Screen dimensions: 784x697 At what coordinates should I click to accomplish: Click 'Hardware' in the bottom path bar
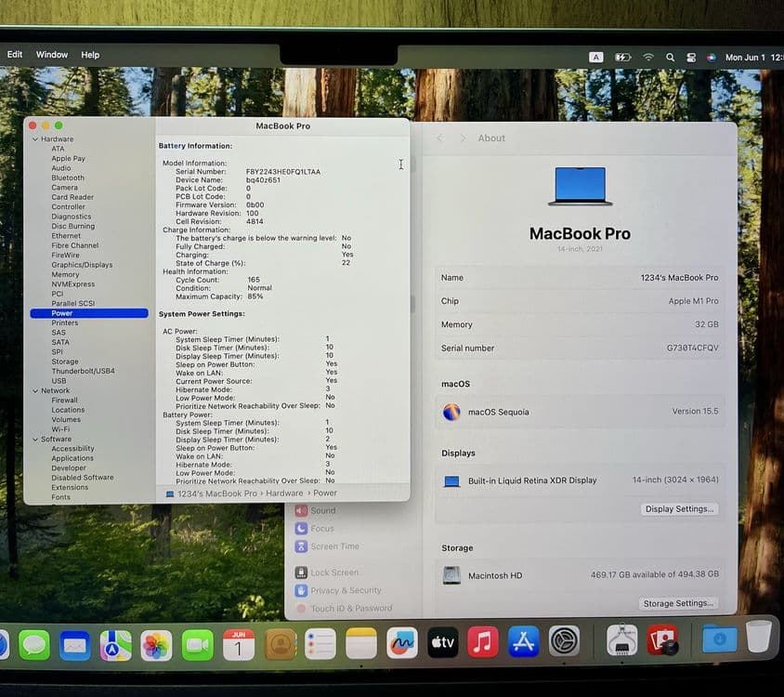click(x=284, y=493)
